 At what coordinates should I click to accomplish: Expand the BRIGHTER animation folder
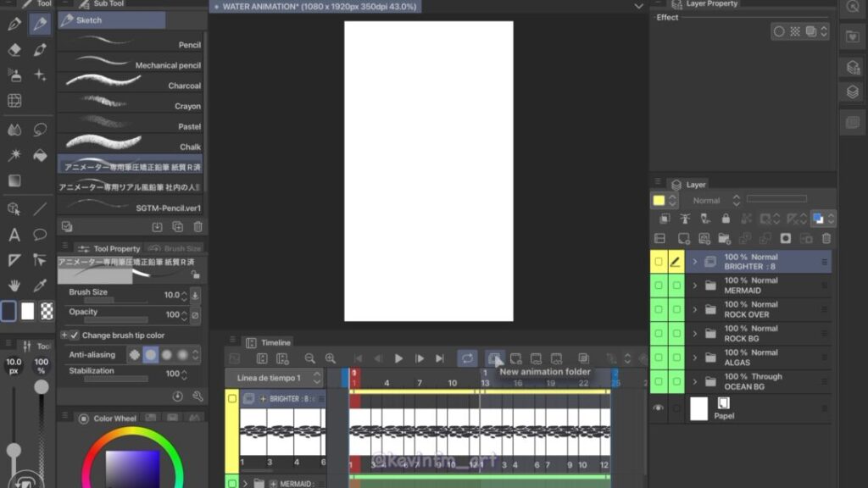coord(695,262)
